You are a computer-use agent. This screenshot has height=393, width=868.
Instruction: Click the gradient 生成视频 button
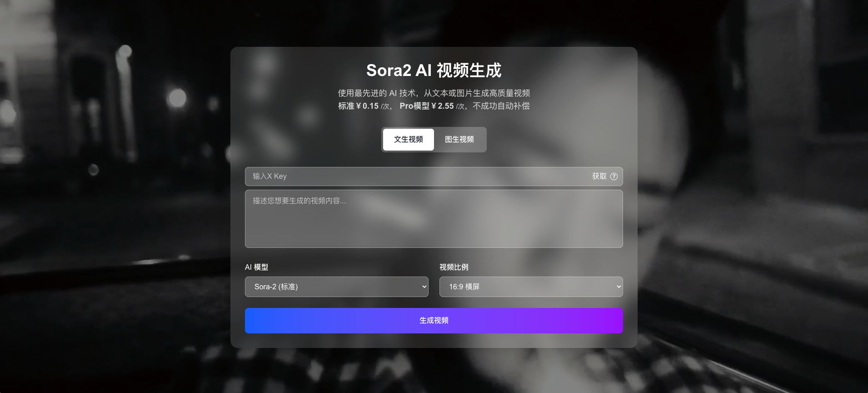point(434,321)
